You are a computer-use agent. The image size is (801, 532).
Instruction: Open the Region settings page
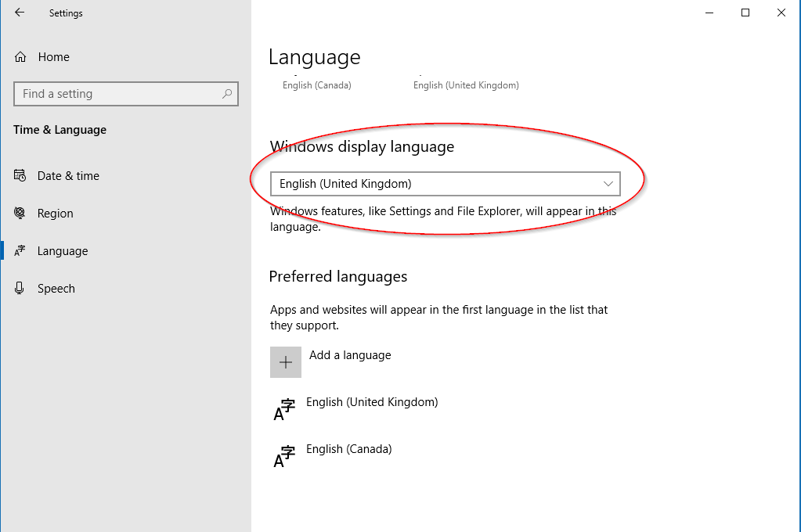(x=55, y=214)
